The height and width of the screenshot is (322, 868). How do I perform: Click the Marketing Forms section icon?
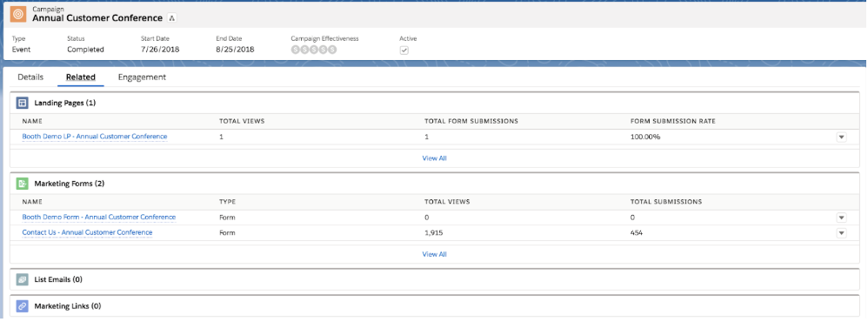22,184
